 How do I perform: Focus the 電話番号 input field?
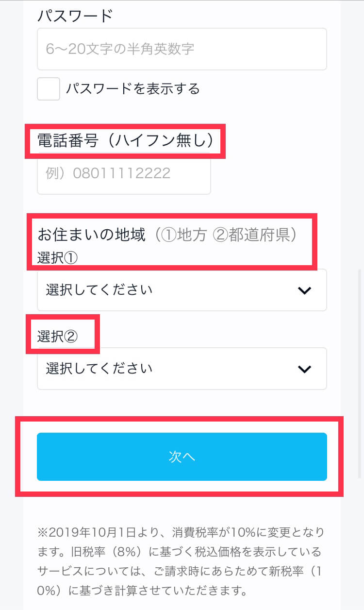coord(124,174)
